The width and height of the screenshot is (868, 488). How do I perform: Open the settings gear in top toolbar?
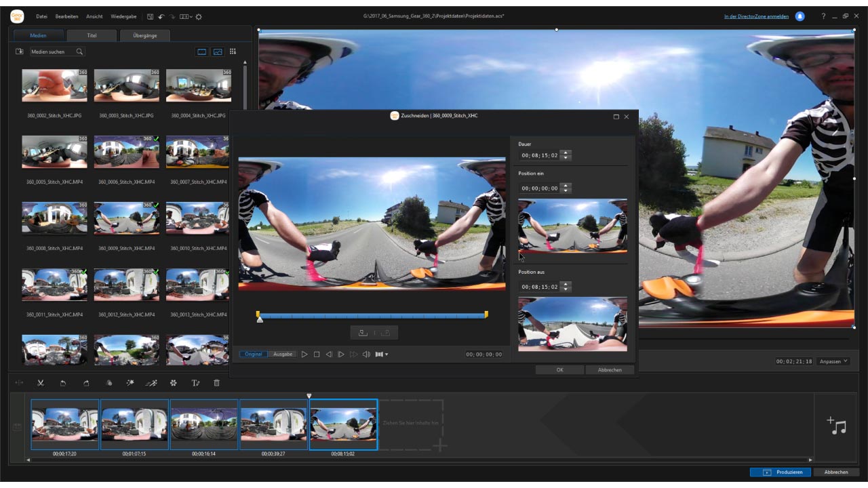pyautogui.click(x=199, y=16)
